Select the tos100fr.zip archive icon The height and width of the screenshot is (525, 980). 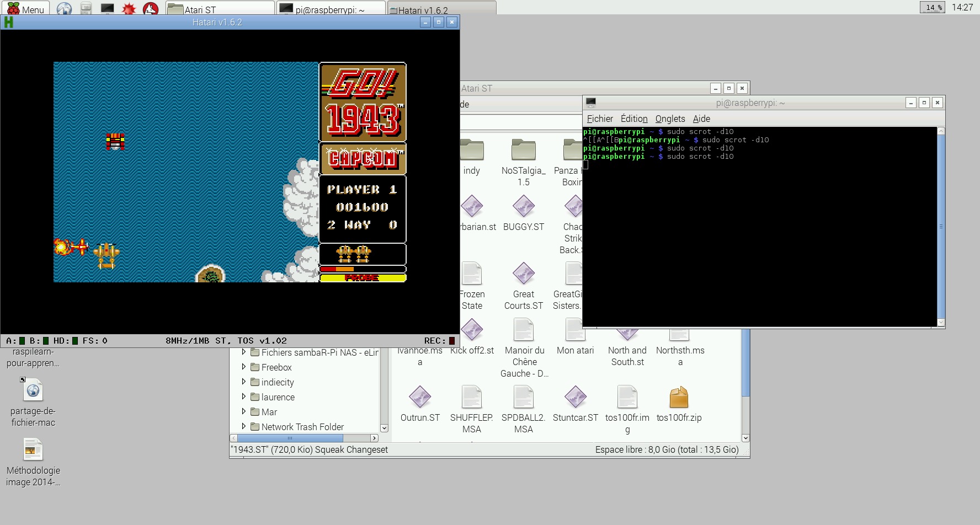[x=679, y=397]
